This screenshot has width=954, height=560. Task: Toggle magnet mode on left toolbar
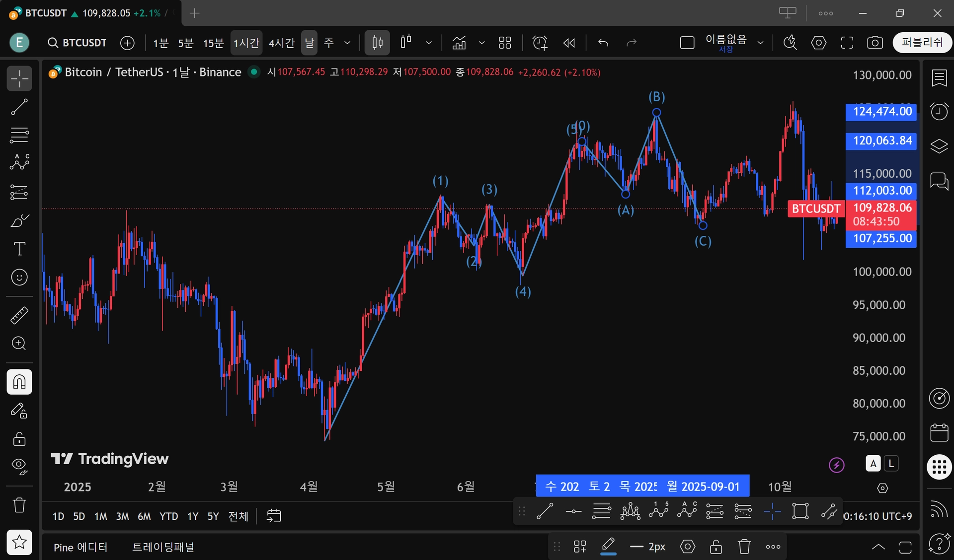click(19, 382)
